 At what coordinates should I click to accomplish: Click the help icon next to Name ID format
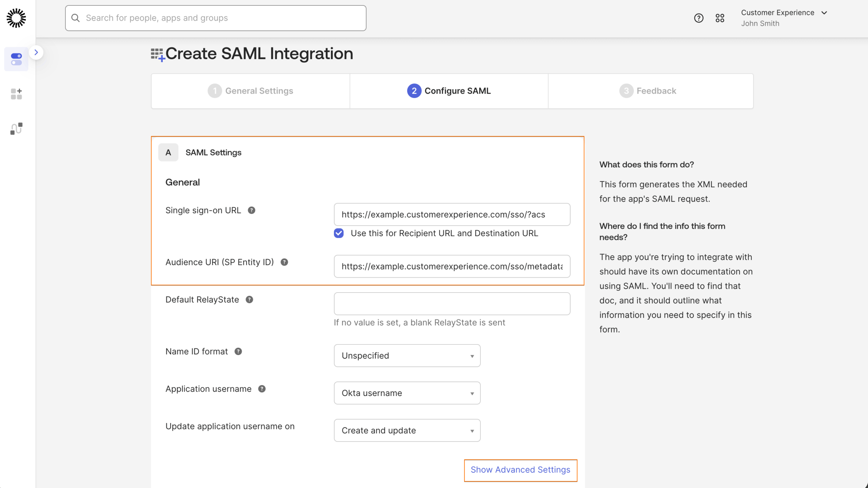click(x=238, y=352)
